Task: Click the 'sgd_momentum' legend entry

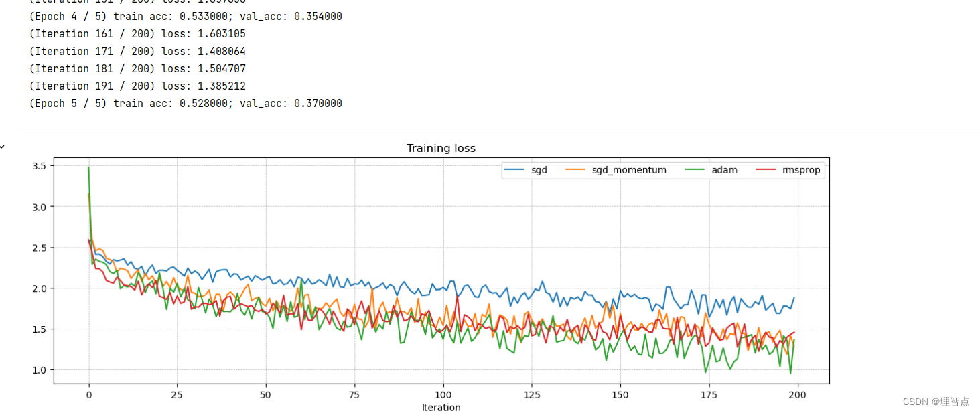Action: click(x=616, y=170)
